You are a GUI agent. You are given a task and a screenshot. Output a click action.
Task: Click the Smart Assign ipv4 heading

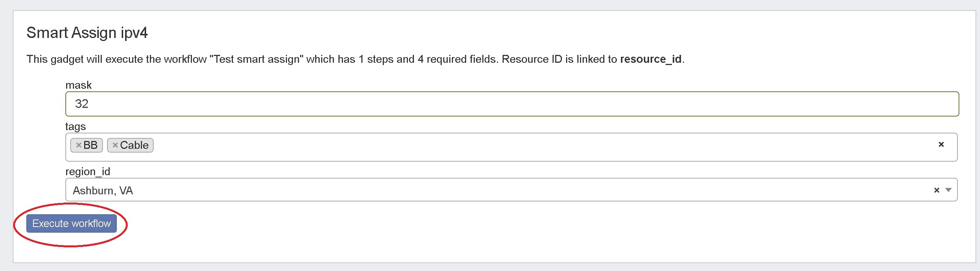coord(87,33)
